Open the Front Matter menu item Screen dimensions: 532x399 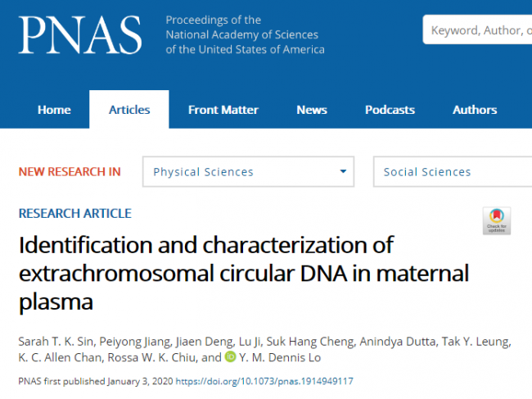223,110
